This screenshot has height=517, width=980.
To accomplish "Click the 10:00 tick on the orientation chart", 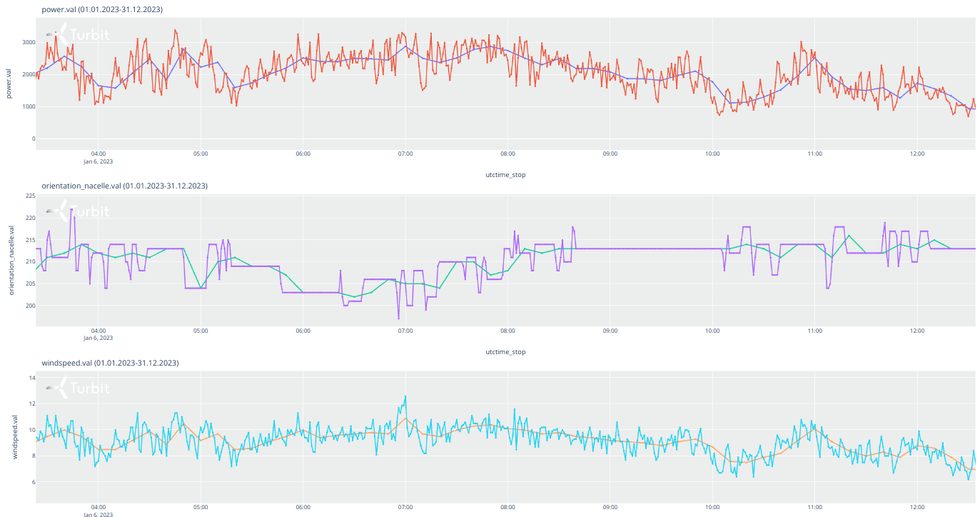I will (712, 331).
